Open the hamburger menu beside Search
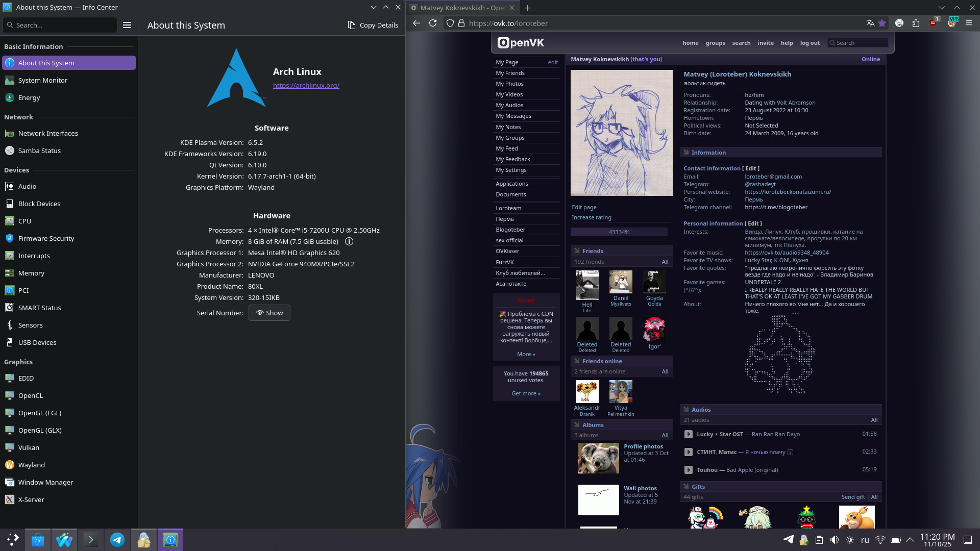 pos(127,25)
